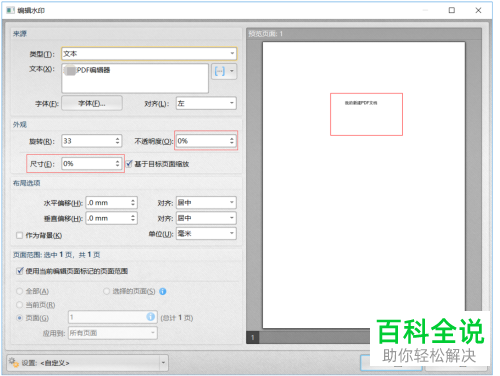This screenshot has height=376, width=500.
Task: Open the 类型 dropdown showing 文本
Action: (149, 54)
